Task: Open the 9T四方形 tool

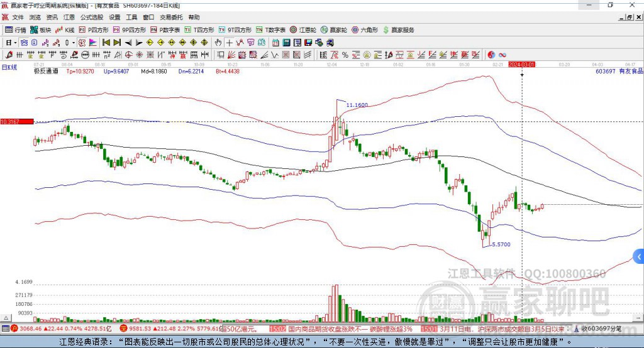Action: click(235, 30)
